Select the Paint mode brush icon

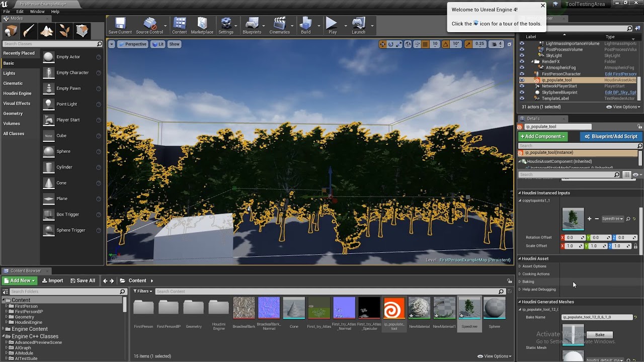[29, 31]
